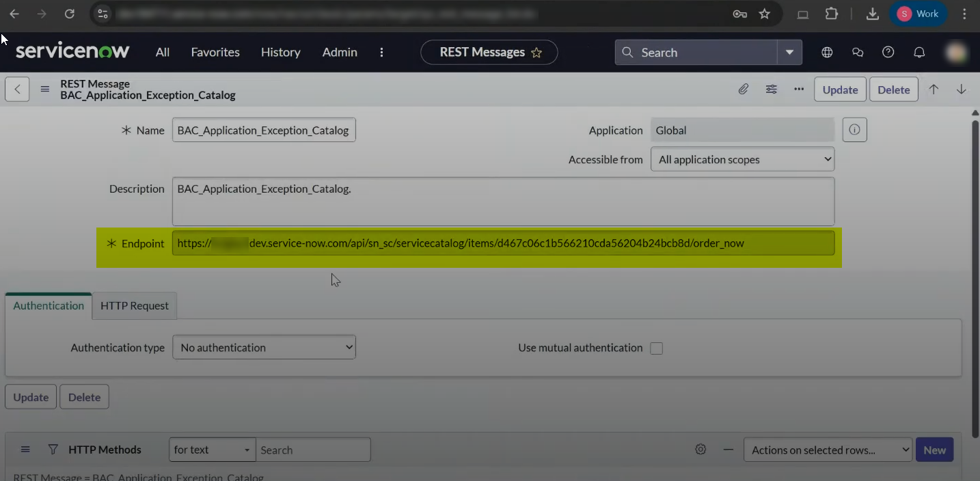Open the sidebar discussions chat icon
Image resolution: width=980 pixels, height=481 pixels.
point(858,53)
